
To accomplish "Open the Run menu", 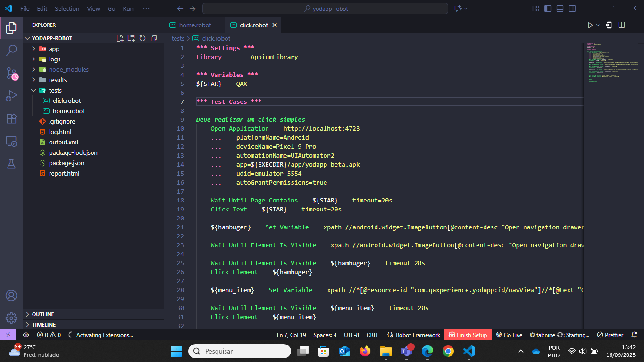I will point(128,8).
